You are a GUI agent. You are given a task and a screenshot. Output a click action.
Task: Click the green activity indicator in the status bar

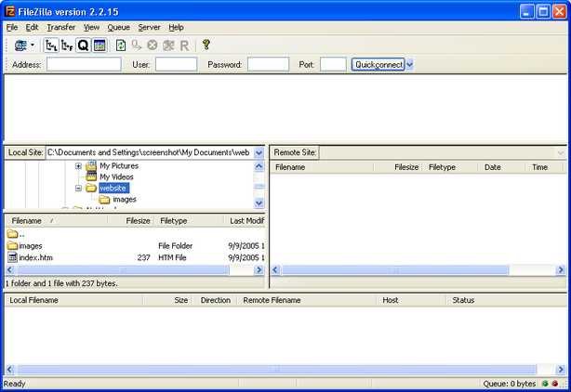[545, 384]
